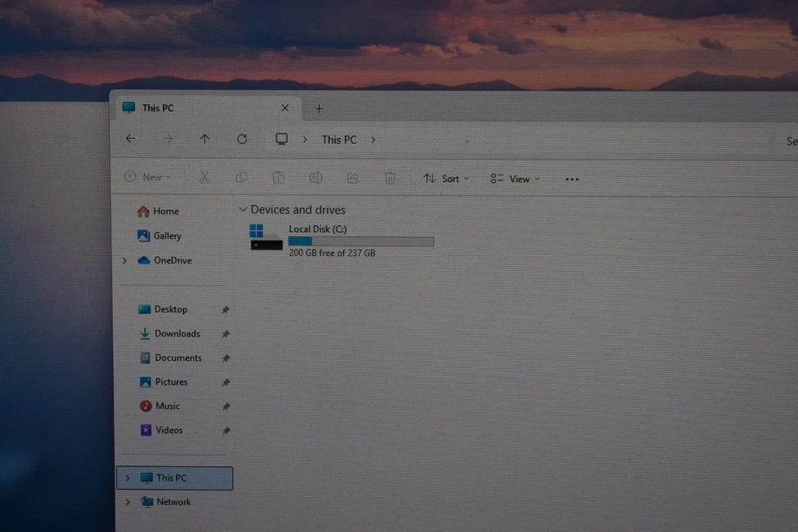Unpin Videos using its pin icon
798x532 pixels.
tap(226, 431)
